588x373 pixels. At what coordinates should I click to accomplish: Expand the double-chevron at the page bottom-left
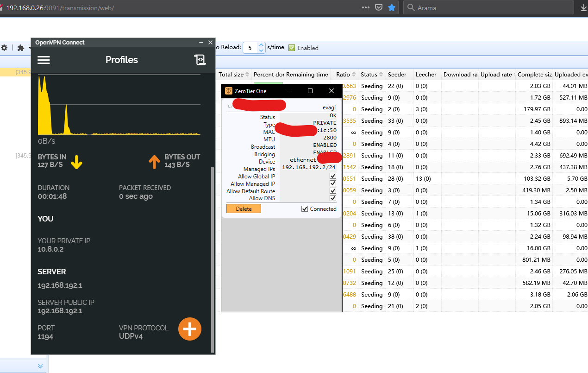pos(40,366)
